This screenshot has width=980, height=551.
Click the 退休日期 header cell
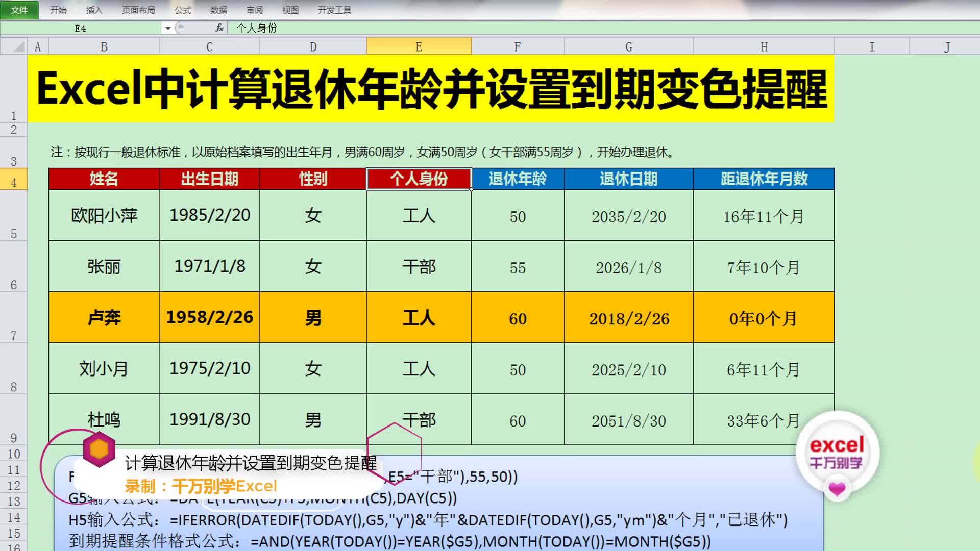coord(629,179)
